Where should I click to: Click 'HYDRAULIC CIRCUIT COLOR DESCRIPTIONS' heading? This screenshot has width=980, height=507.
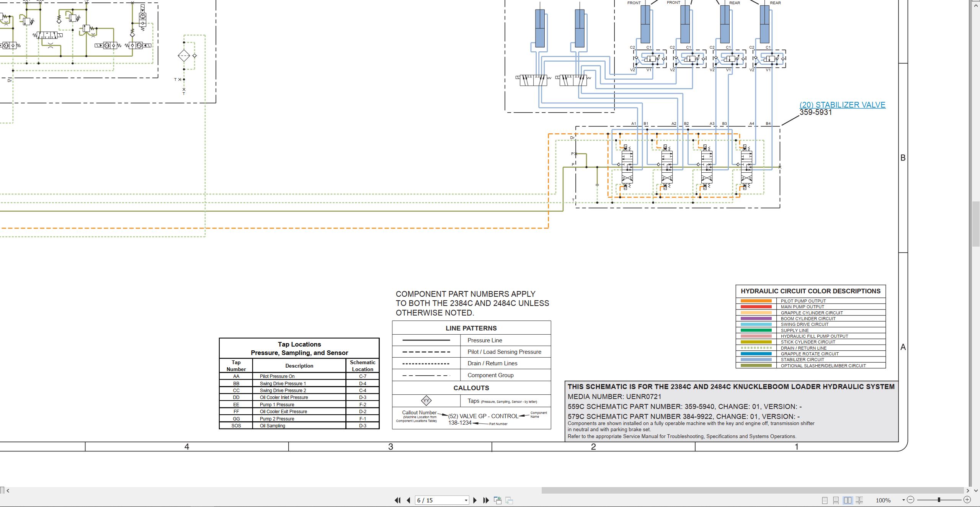coord(810,291)
